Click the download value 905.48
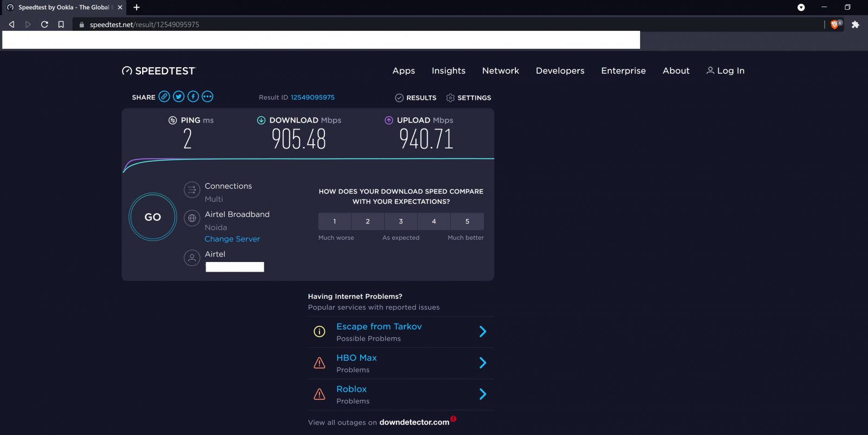868x435 pixels. click(x=299, y=139)
